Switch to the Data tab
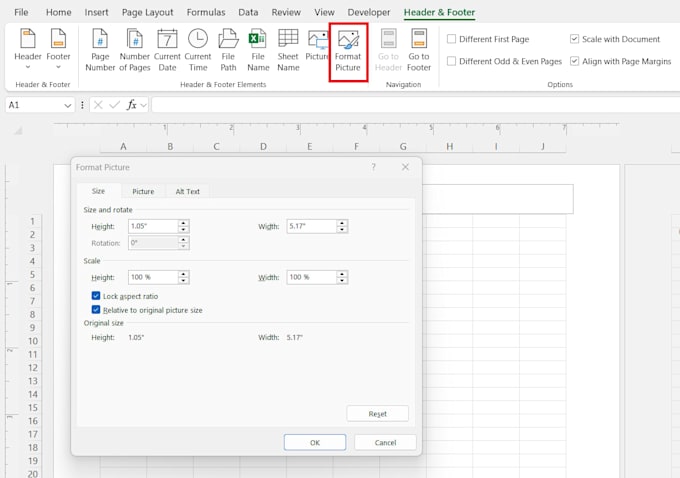 coord(248,12)
